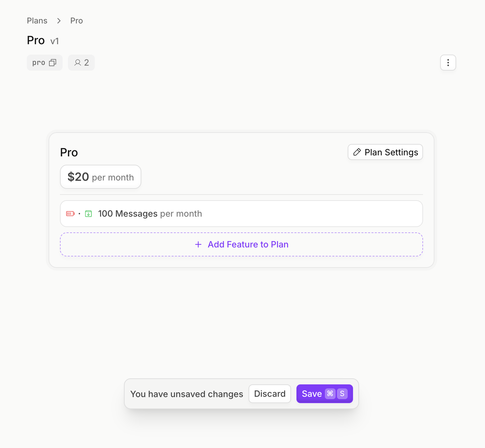485x448 pixels.
Task: Click the green reset interval icon
Action: pos(88,214)
